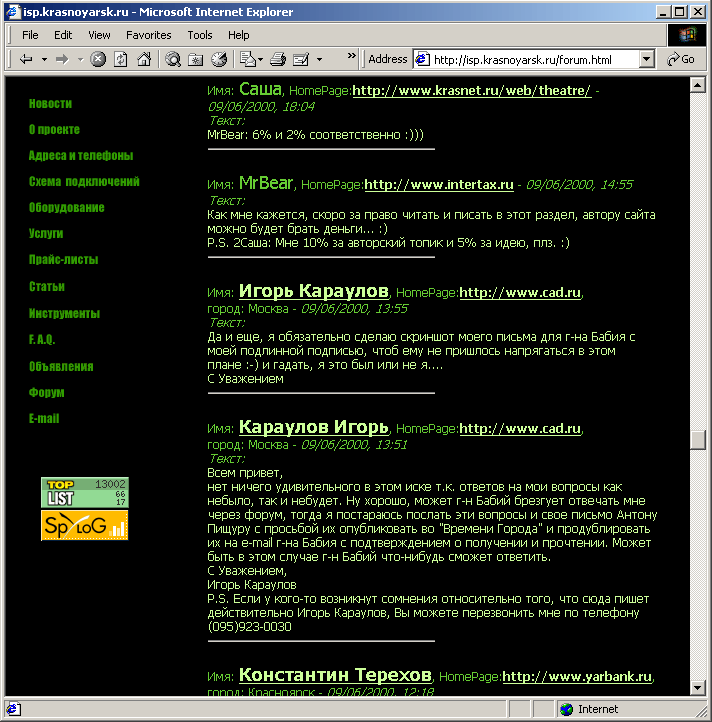
Task: Open the Tools menu
Action: click(200, 35)
